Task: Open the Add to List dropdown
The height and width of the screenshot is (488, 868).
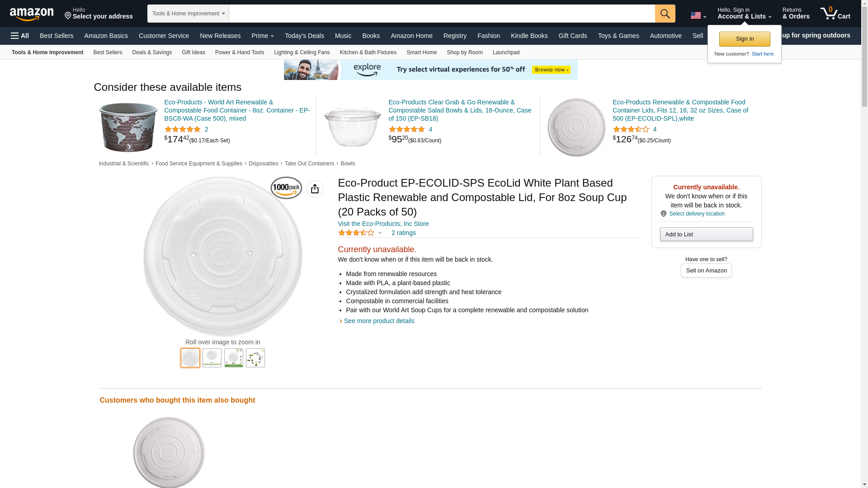Action: pyautogui.click(x=706, y=234)
